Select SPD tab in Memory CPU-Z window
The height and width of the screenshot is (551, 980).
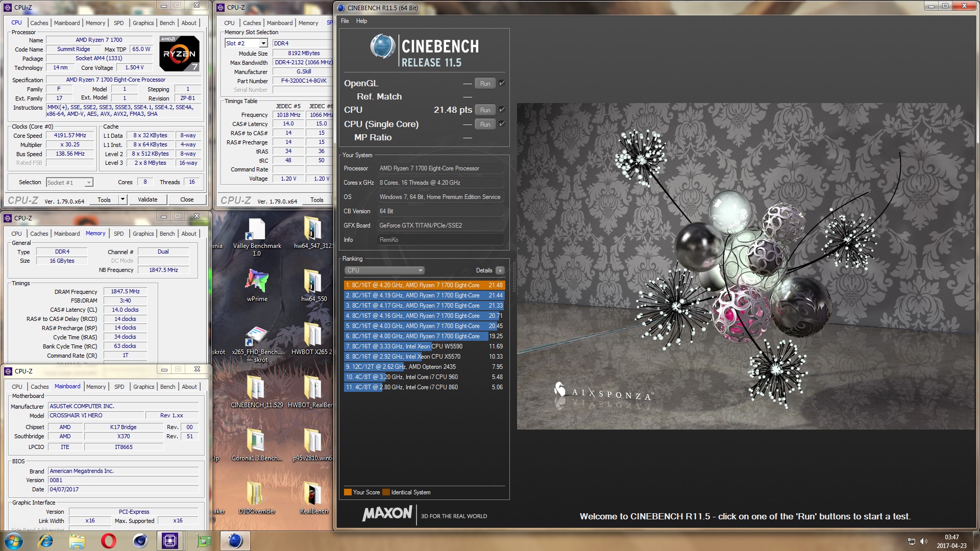pyautogui.click(x=119, y=234)
